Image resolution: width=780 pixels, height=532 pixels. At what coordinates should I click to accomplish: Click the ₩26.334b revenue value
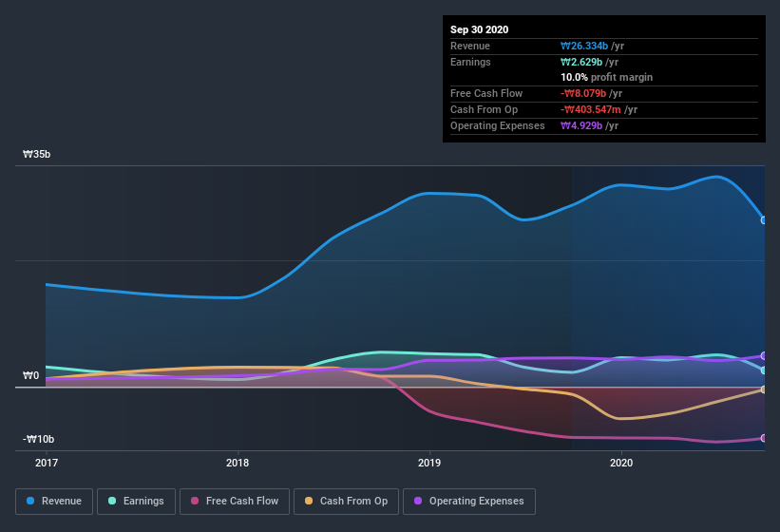pos(584,46)
